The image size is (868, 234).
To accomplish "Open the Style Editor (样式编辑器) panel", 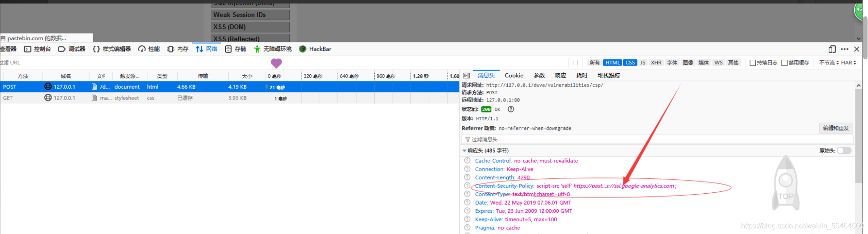I will point(112,49).
